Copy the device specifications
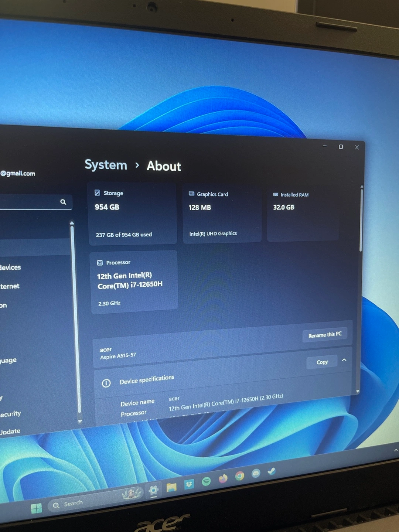 coord(322,362)
